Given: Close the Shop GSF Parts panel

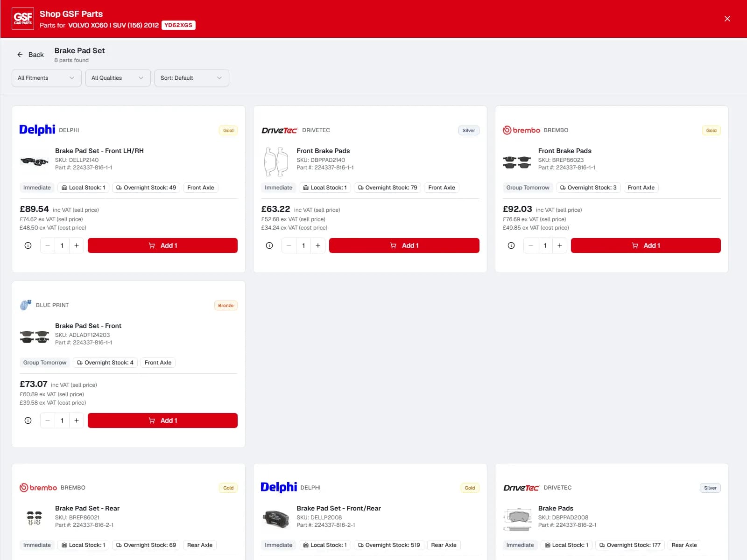Looking at the screenshot, I should pyautogui.click(x=727, y=19).
